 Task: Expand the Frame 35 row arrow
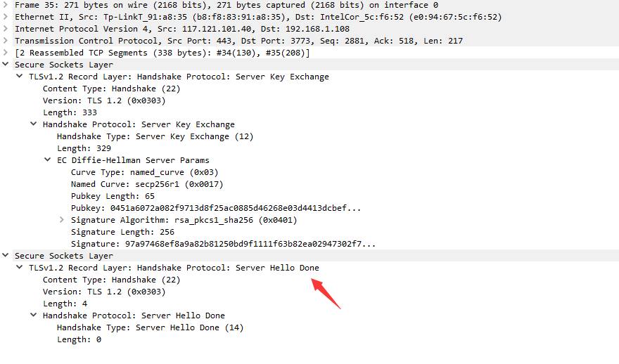tap(6, 5)
